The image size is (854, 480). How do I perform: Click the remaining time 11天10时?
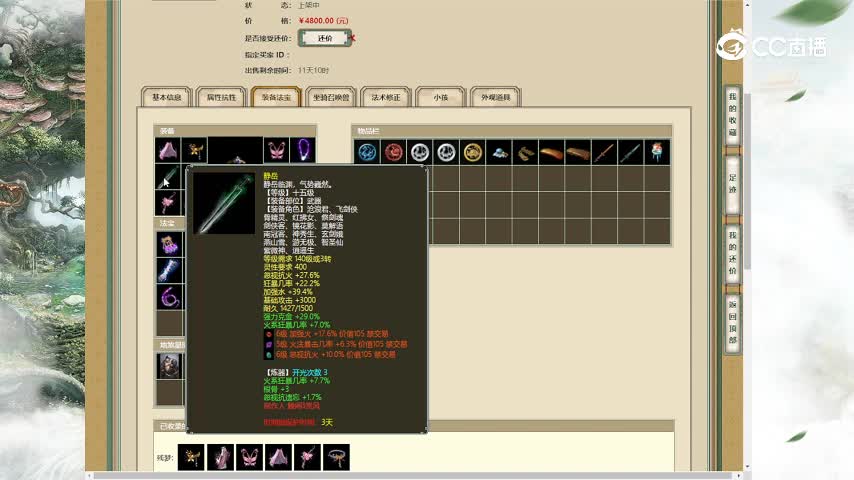(x=313, y=70)
